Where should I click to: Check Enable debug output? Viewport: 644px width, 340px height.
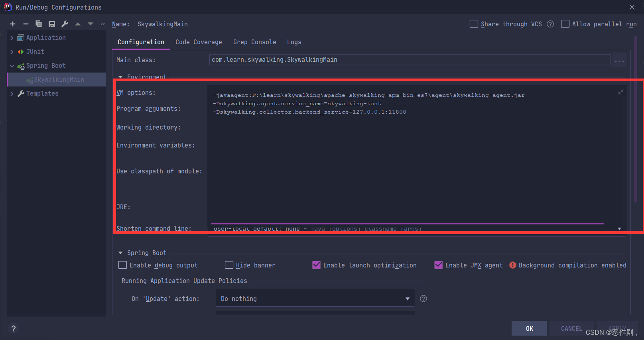(x=123, y=265)
